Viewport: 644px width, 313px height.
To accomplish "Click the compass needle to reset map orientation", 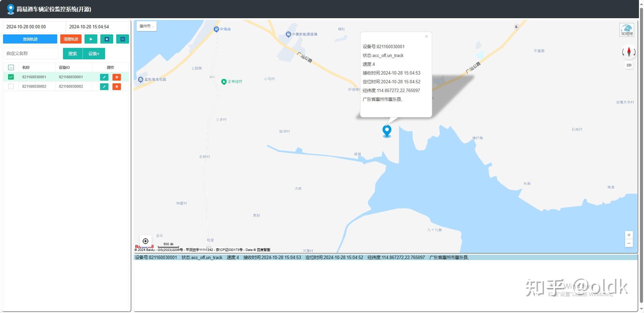I will pos(629,52).
